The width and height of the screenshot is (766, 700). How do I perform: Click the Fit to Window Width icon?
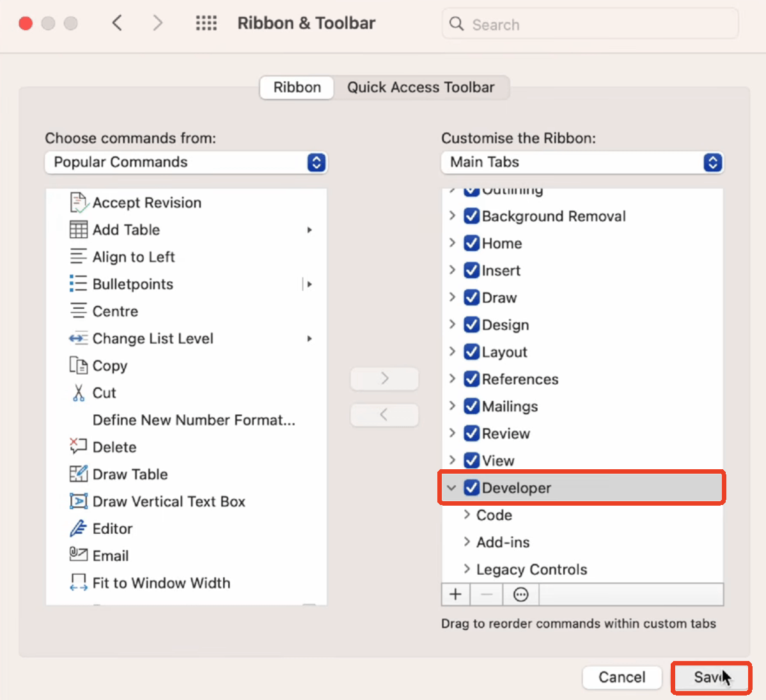tap(78, 582)
